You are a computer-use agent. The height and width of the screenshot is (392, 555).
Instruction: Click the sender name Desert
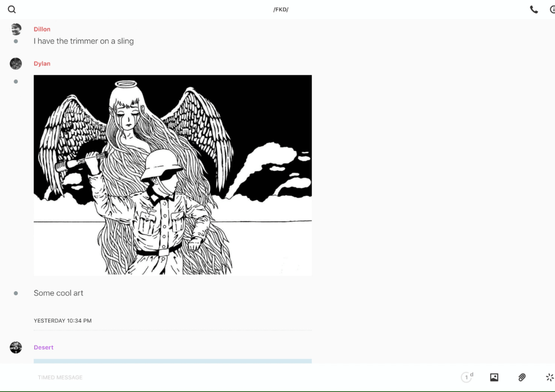point(44,347)
